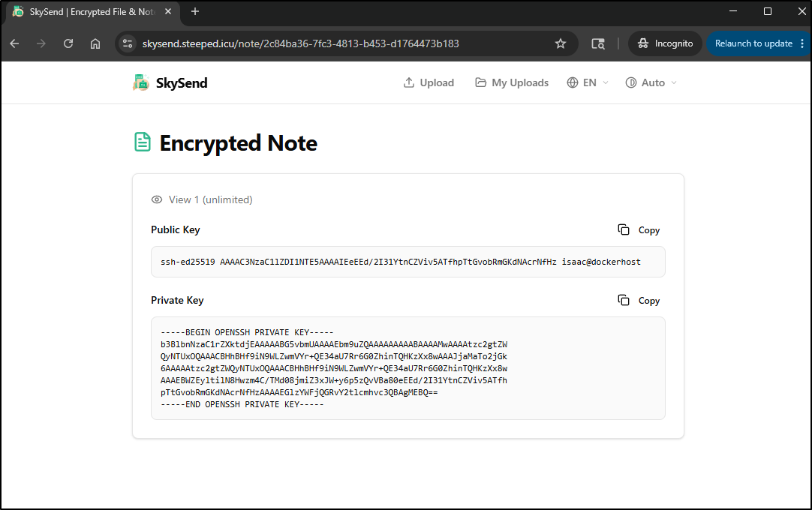Open a new browser tab
This screenshot has height=510, width=812.
pyautogui.click(x=194, y=11)
